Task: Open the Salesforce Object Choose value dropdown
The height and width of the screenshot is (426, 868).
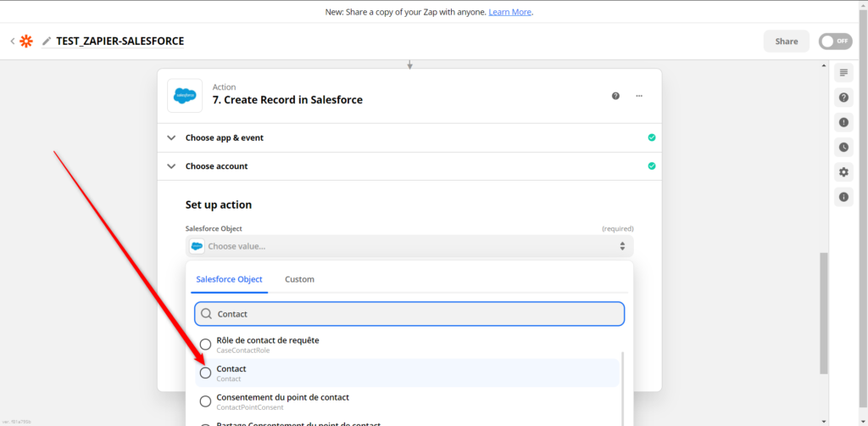Action: 409,246
